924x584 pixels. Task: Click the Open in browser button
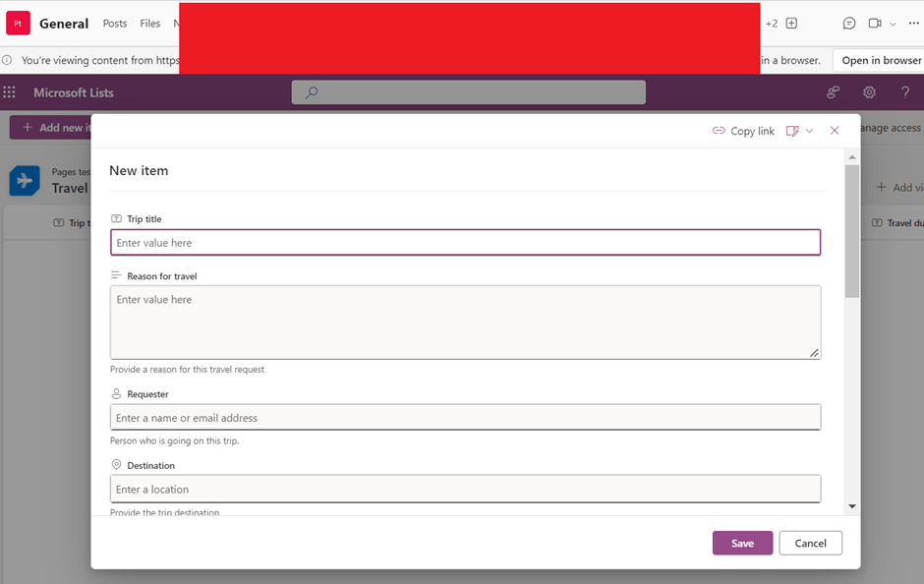tap(881, 60)
